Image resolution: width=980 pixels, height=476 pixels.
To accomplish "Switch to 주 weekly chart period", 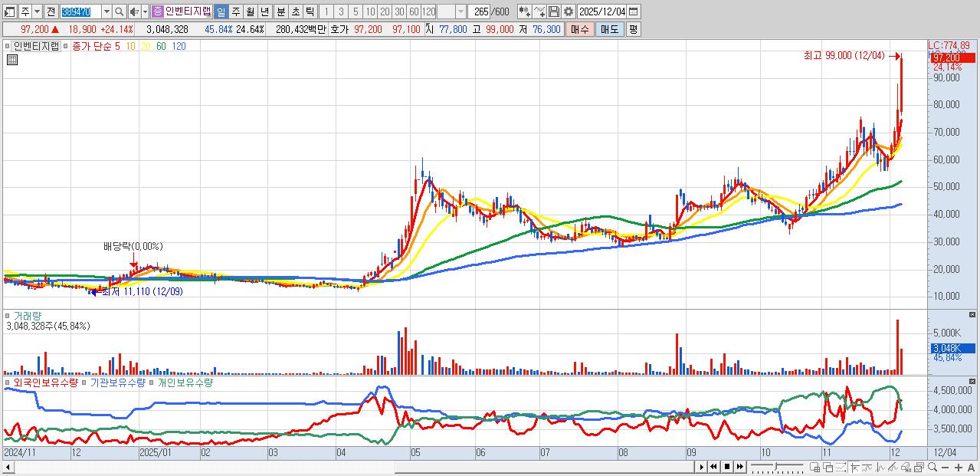I will coord(235,11).
